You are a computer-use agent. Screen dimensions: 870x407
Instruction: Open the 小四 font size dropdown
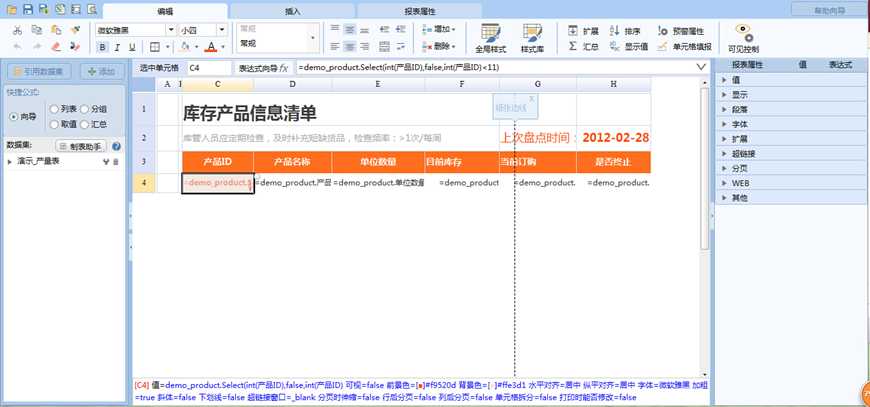pyautogui.click(x=222, y=30)
